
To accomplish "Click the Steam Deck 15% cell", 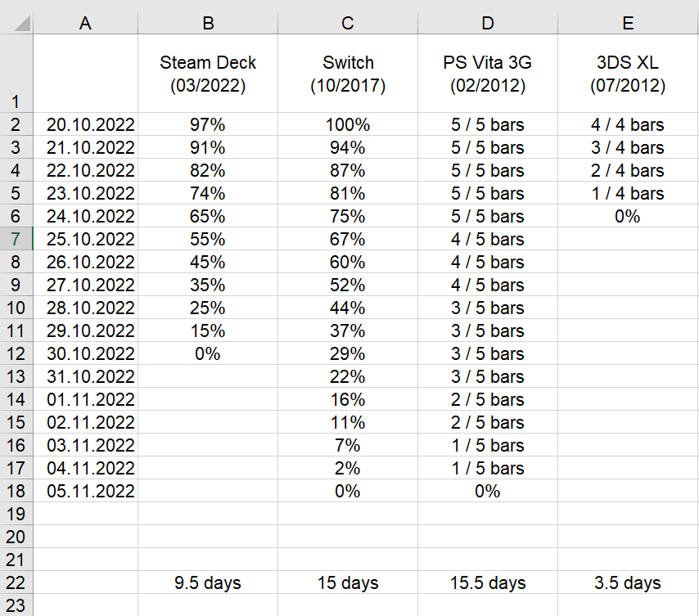I will click(208, 330).
